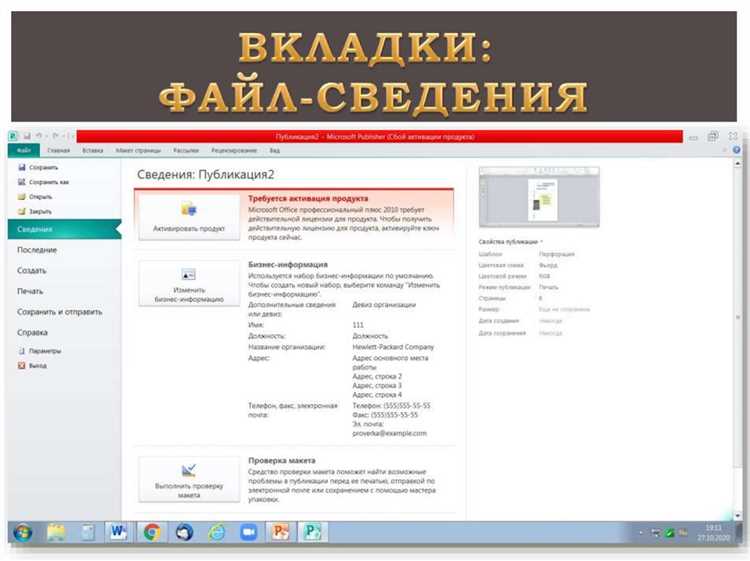The width and height of the screenshot is (750, 561).
Task: Switch to the Вставка ribbon tab
Action: [93, 150]
